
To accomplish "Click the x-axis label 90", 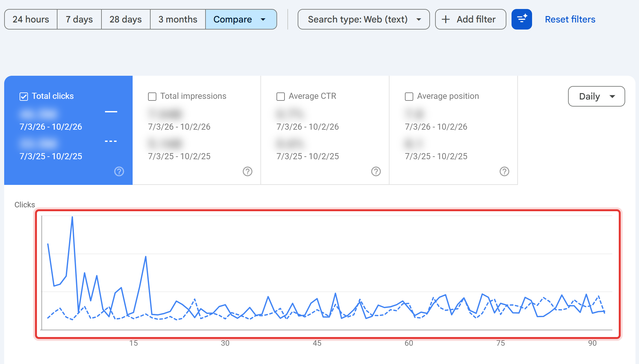I will click(592, 343).
